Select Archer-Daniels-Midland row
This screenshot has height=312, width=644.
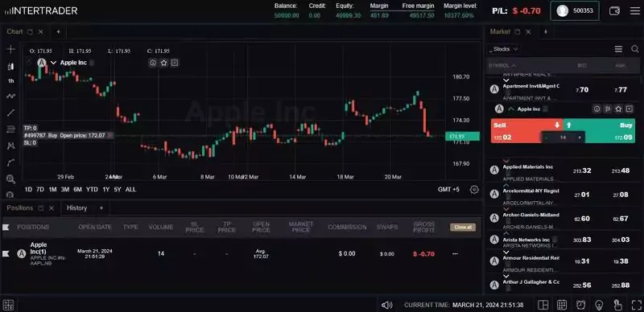click(x=563, y=219)
